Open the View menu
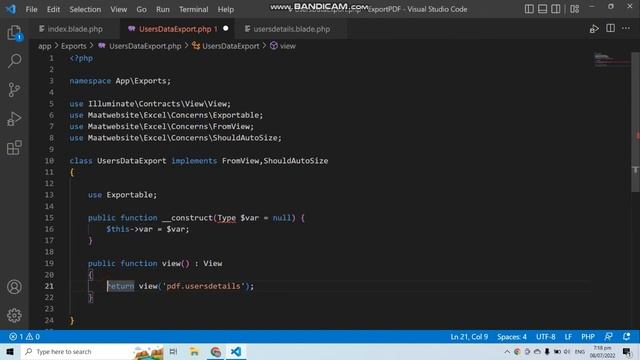Image resolution: width=640 pixels, height=360 pixels. point(118,9)
